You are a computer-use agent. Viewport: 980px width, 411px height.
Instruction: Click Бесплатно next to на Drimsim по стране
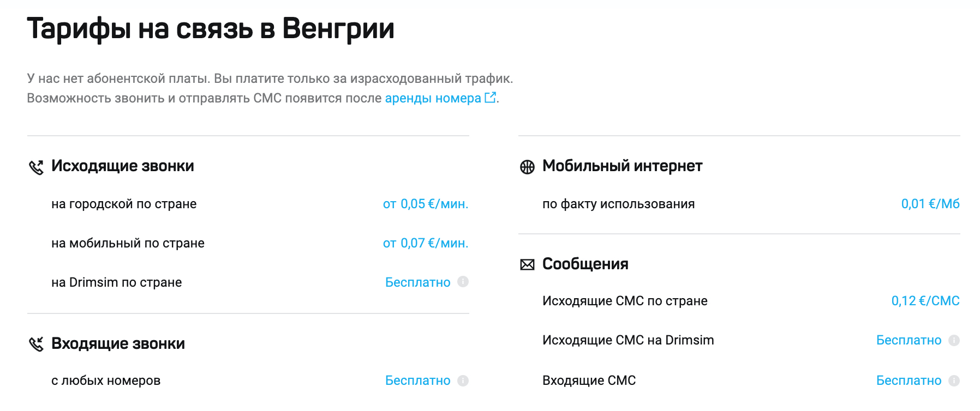[x=418, y=282]
